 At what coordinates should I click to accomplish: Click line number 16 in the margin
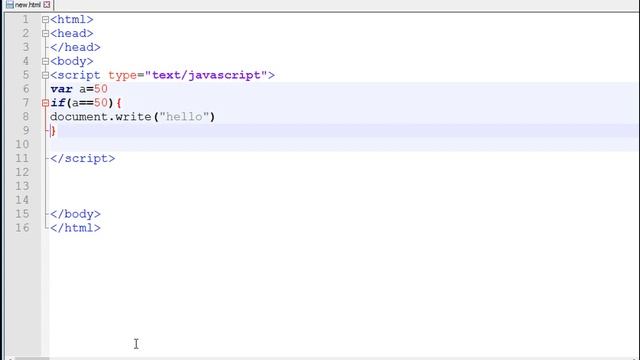tap(22, 228)
